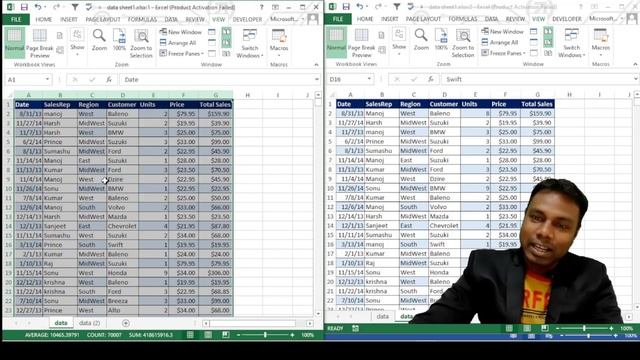Toggle Synchronous Scrolling in left window
This screenshot has width=640, height=360.
pyautogui.click(x=226, y=42)
